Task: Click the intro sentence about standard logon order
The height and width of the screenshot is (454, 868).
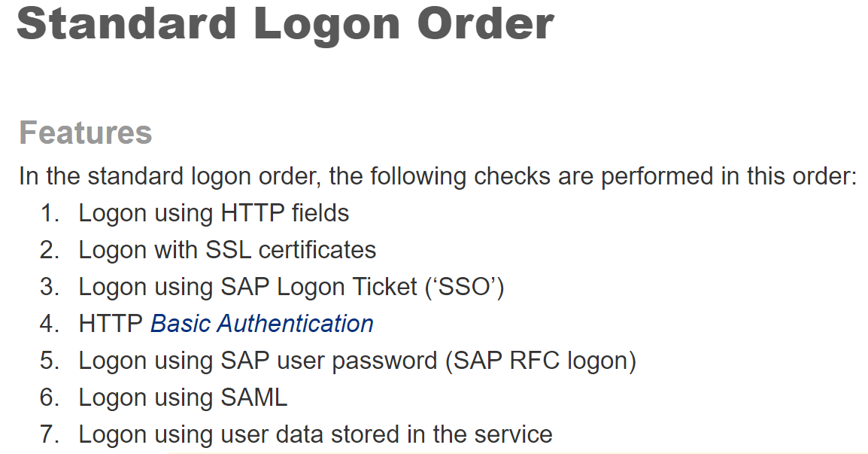Action: tap(438, 176)
